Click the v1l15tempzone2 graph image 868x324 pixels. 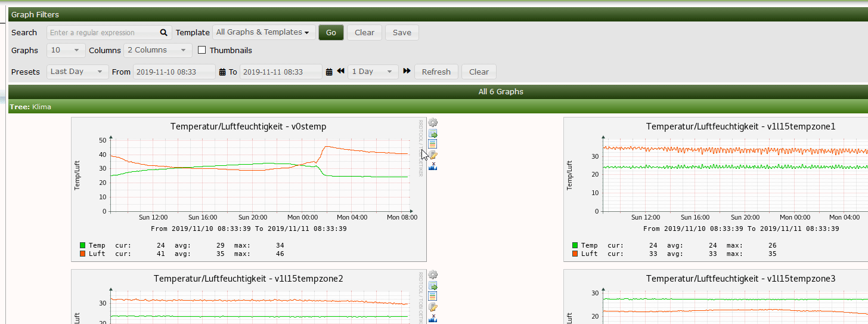[249, 297]
